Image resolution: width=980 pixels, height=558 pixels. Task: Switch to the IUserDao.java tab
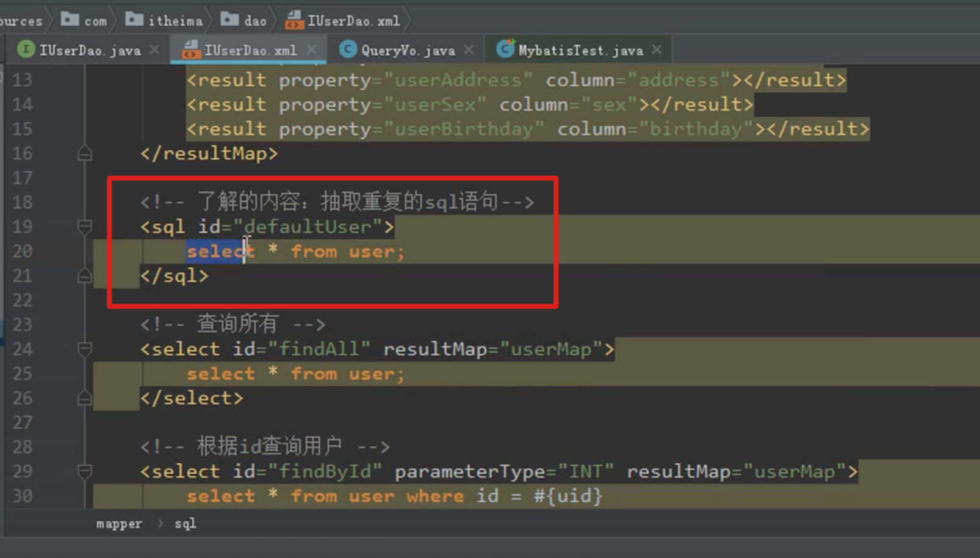click(90, 50)
